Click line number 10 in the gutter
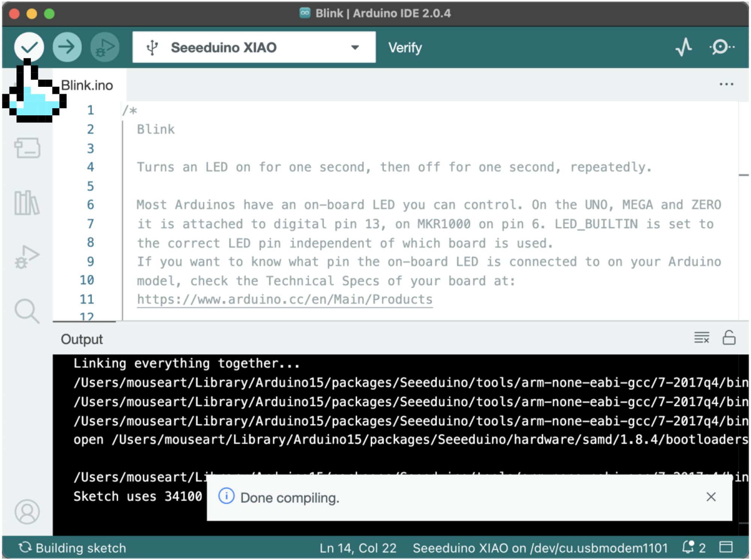 click(x=87, y=280)
